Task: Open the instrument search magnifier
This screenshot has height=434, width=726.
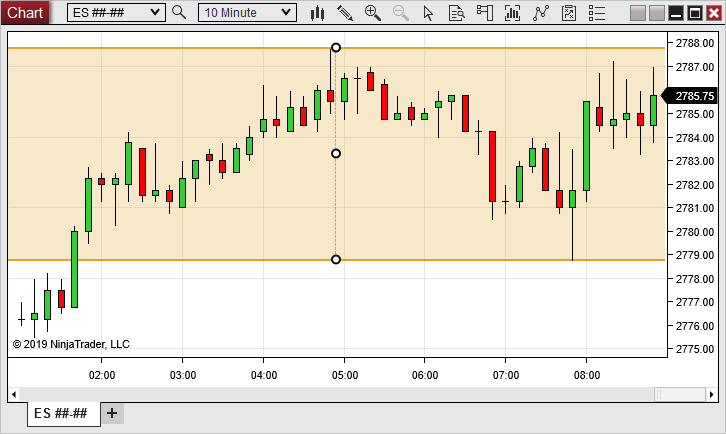Action: 179,13
